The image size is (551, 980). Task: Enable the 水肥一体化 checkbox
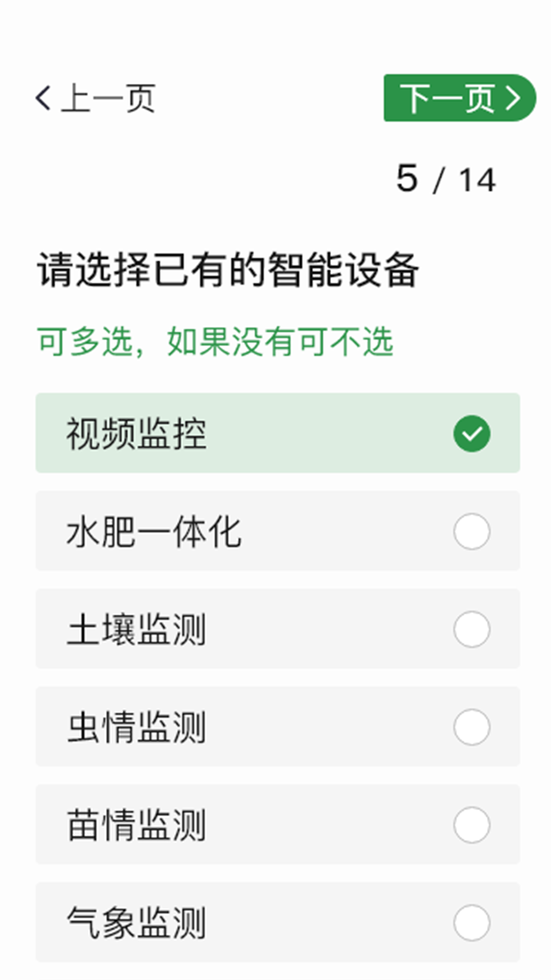tap(471, 531)
